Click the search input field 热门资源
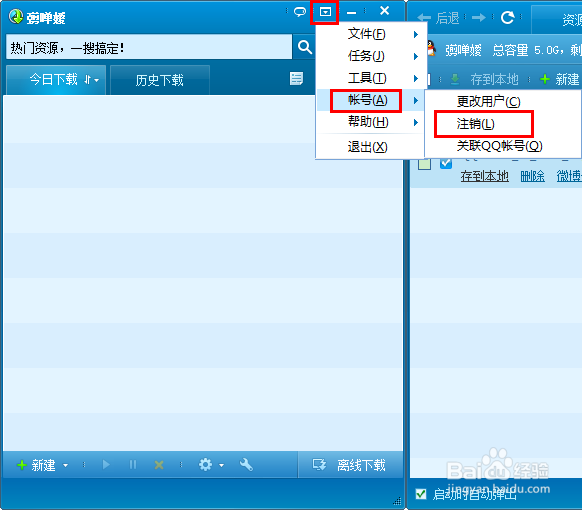The image size is (582, 510). coord(148,47)
